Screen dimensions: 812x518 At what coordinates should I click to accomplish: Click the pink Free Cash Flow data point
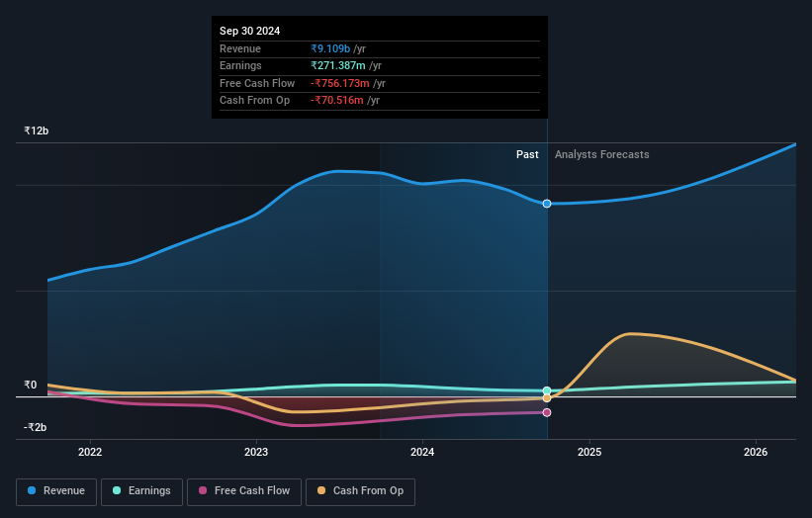[547, 412]
